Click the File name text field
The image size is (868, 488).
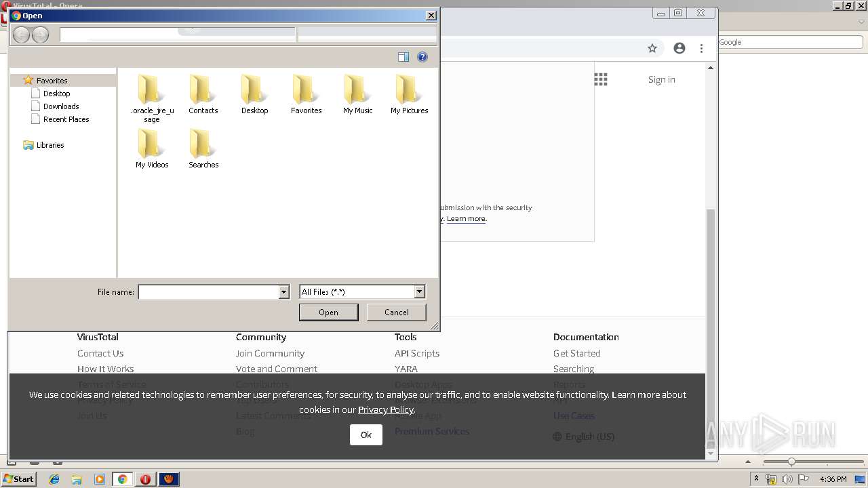click(x=208, y=292)
